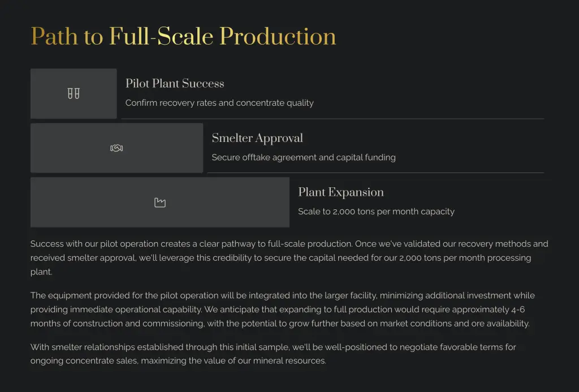Click the paragraph beginning With smelter relationships established
Screen dimensions: 579x392
pos(273,354)
